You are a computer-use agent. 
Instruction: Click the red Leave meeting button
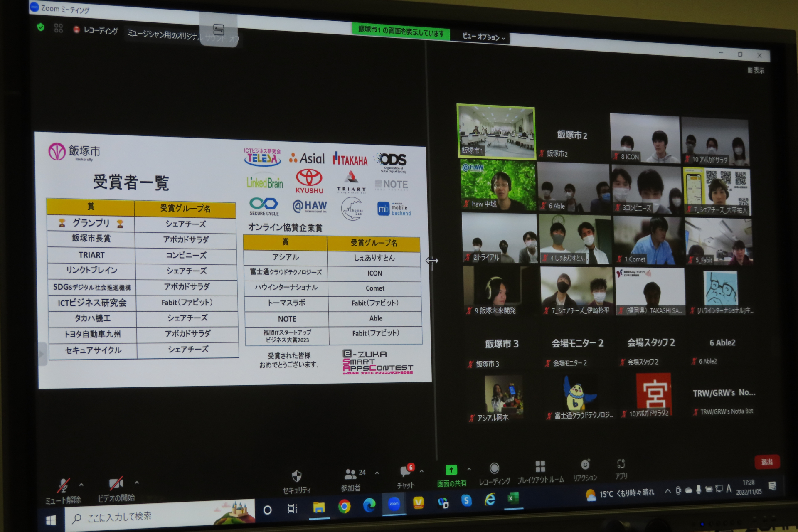click(x=767, y=462)
